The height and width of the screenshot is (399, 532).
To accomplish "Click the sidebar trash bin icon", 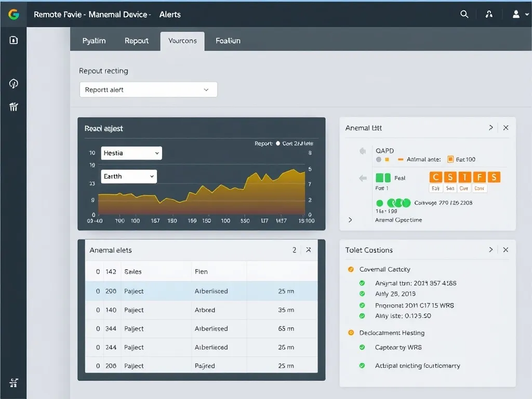I will tap(14, 107).
